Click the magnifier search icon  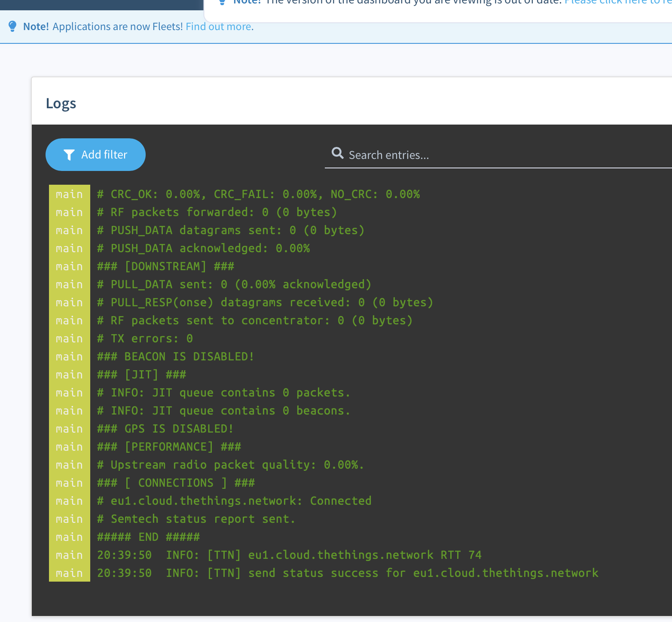coord(338,153)
